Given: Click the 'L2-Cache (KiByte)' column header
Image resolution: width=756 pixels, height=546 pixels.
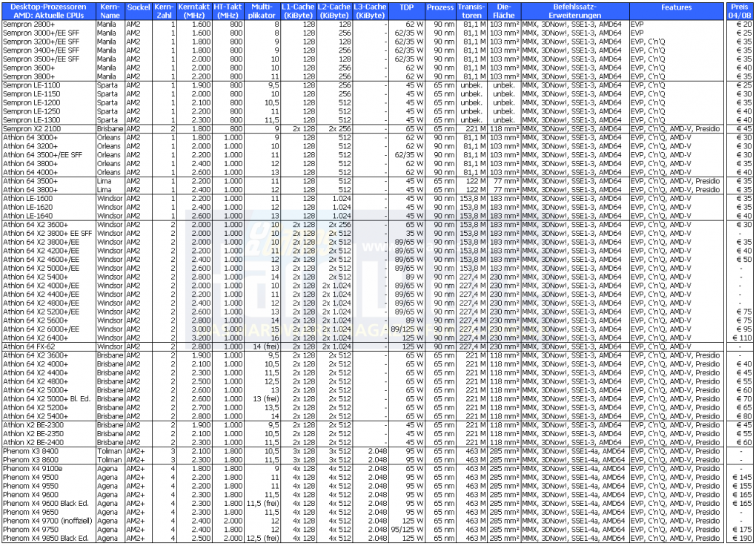Looking at the screenshot, I should coord(334,11).
